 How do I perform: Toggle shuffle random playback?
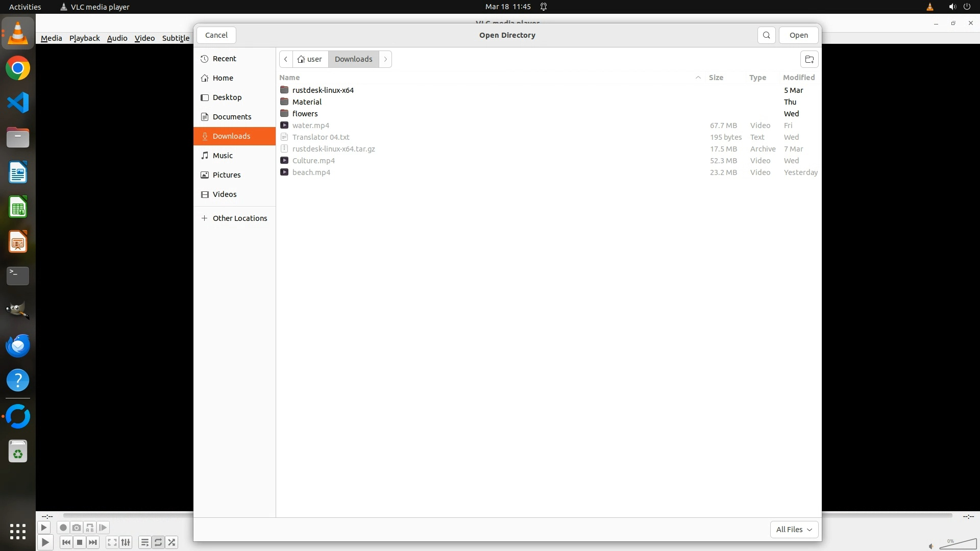pos(172,542)
